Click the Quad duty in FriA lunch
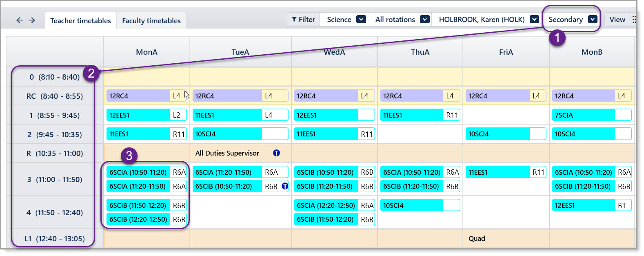Image resolution: width=644 pixels, height=256 pixels. pos(477,238)
